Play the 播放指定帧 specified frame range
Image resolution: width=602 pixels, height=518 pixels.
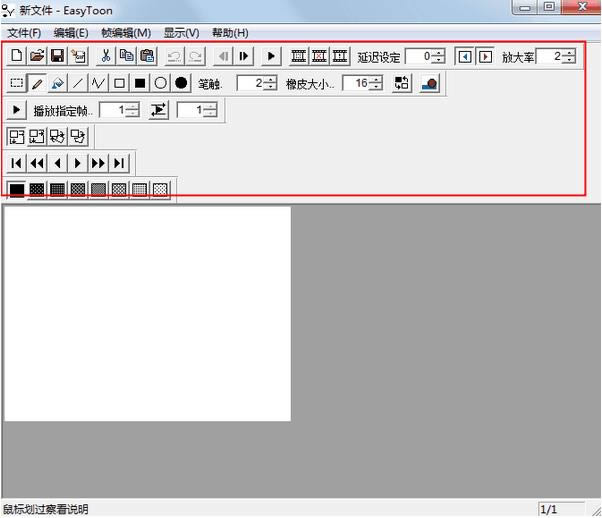(17, 110)
